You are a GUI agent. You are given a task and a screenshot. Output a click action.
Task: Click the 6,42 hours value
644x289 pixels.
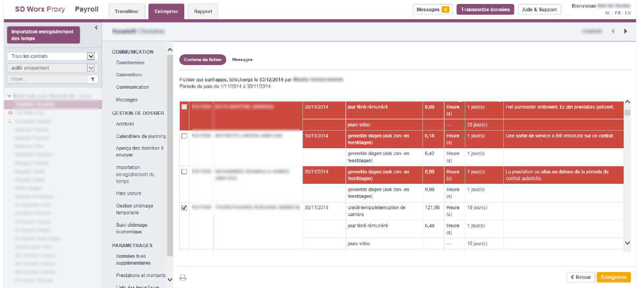point(429,153)
